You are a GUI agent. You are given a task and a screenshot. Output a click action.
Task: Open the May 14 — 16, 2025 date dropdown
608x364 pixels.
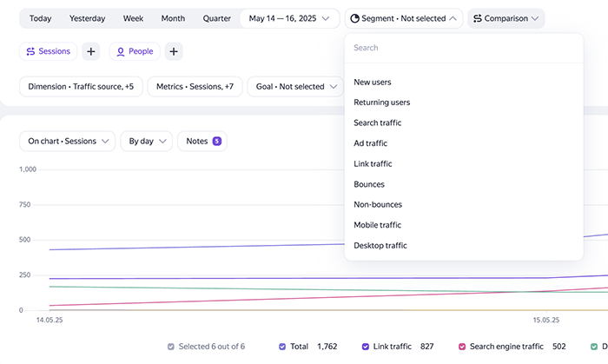coord(289,18)
